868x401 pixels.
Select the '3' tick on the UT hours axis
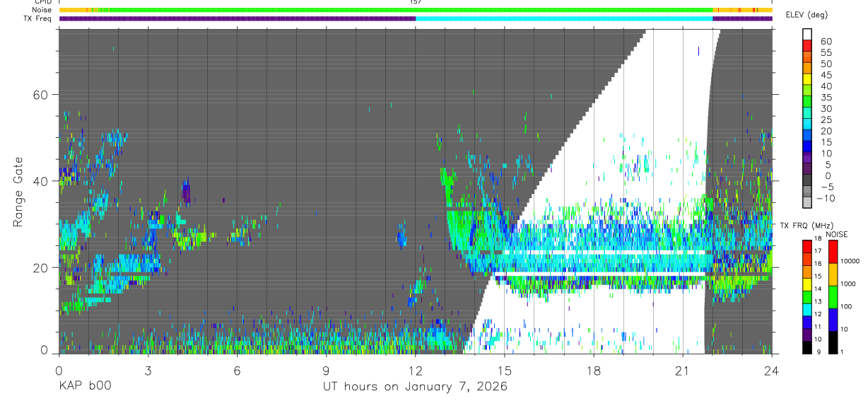tap(148, 370)
